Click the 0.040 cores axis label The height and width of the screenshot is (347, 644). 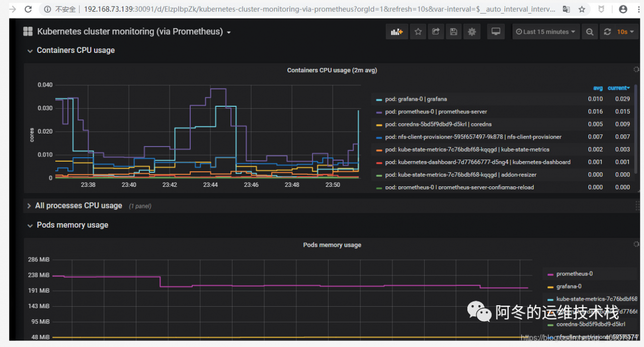[45, 85]
